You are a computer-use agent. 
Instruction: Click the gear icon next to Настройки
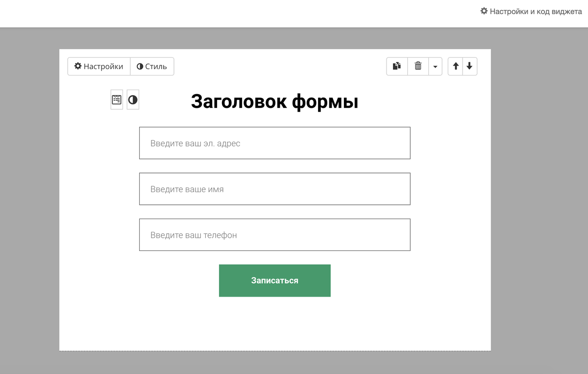click(79, 66)
